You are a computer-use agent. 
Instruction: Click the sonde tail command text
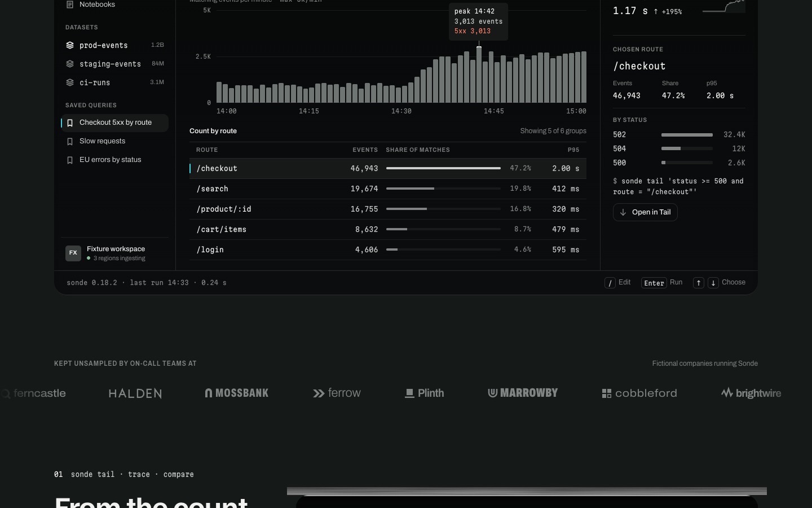[678, 186]
